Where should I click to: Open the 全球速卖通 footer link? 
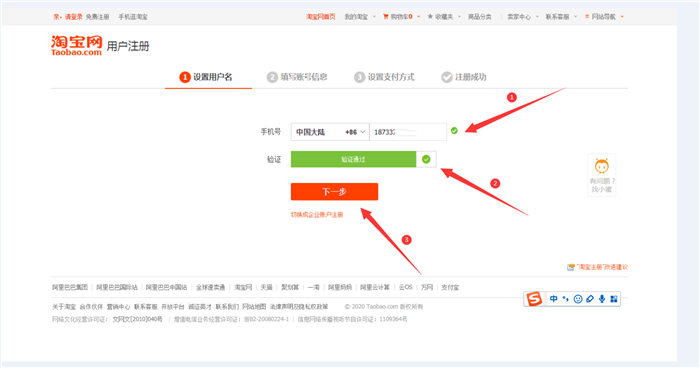pyautogui.click(x=210, y=287)
